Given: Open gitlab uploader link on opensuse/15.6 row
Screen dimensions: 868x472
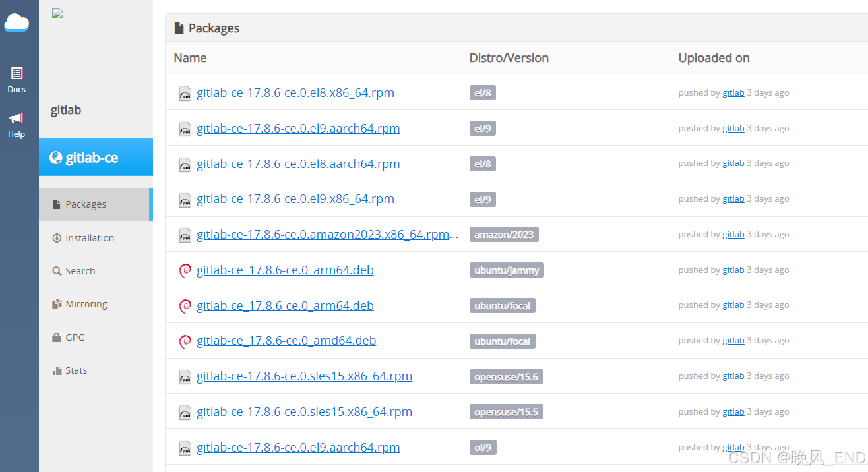Looking at the screenshot, I should pos(733,376).
